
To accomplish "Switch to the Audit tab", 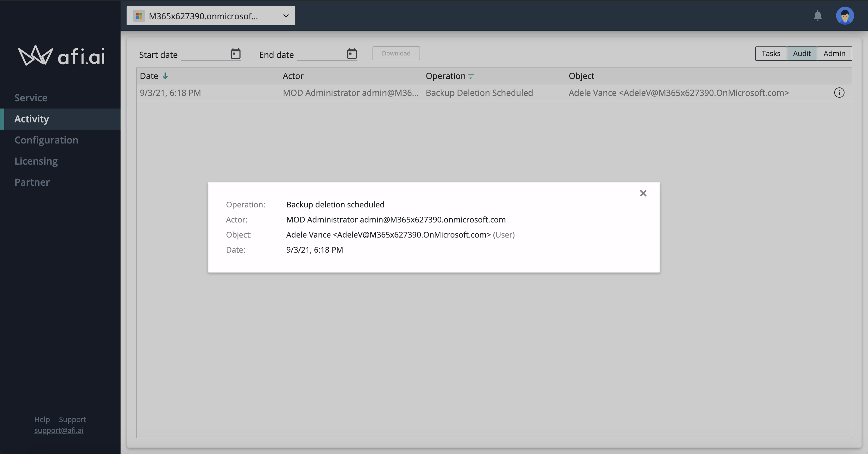I will [x=802, y=54].
